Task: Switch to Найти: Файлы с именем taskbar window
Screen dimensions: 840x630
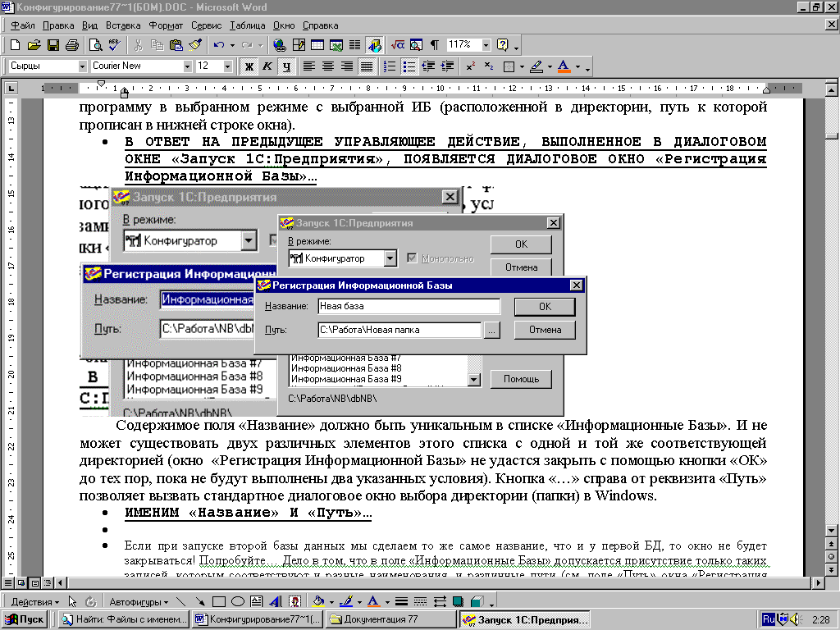Action: coord(124,619)
